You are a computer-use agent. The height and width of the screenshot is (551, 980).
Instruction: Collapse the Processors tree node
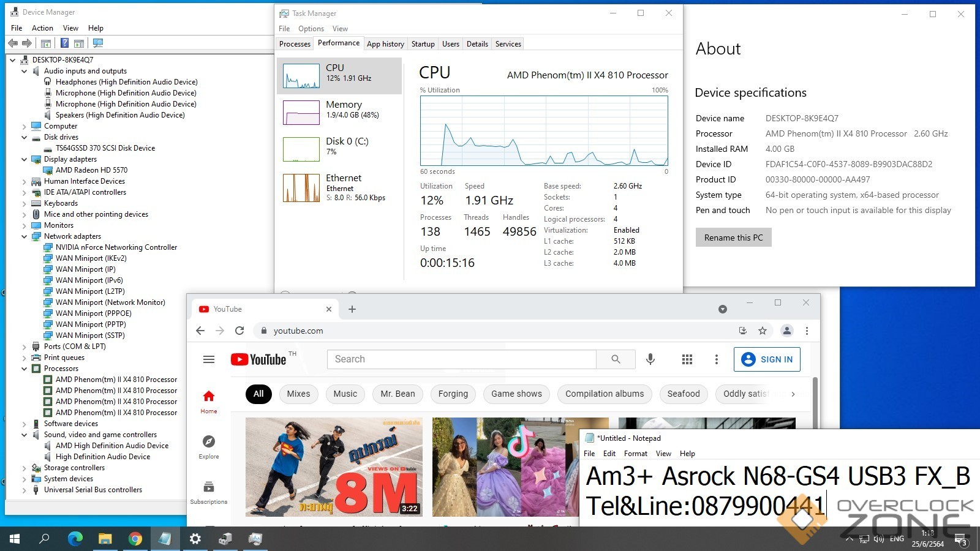coord(24,369)
